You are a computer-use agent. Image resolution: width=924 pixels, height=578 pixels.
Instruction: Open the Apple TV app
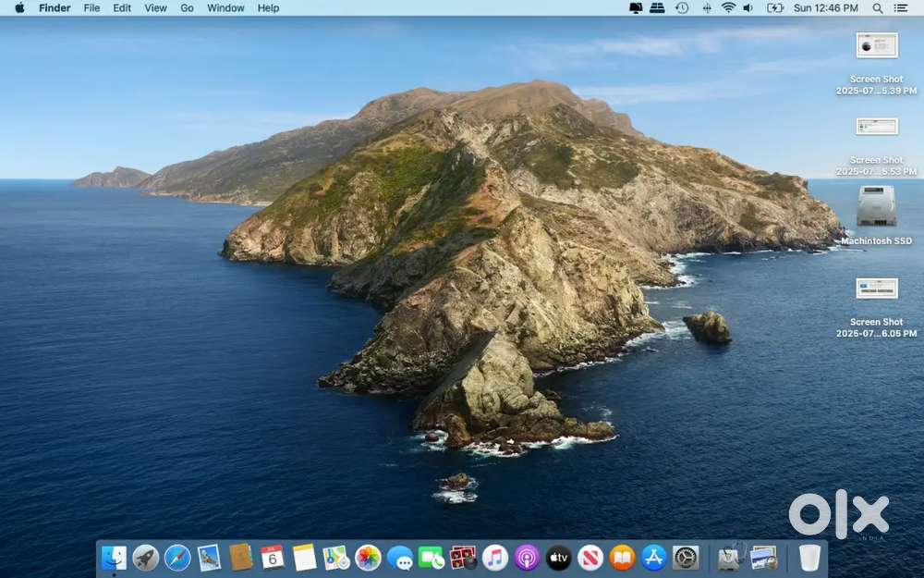(559, 558)
